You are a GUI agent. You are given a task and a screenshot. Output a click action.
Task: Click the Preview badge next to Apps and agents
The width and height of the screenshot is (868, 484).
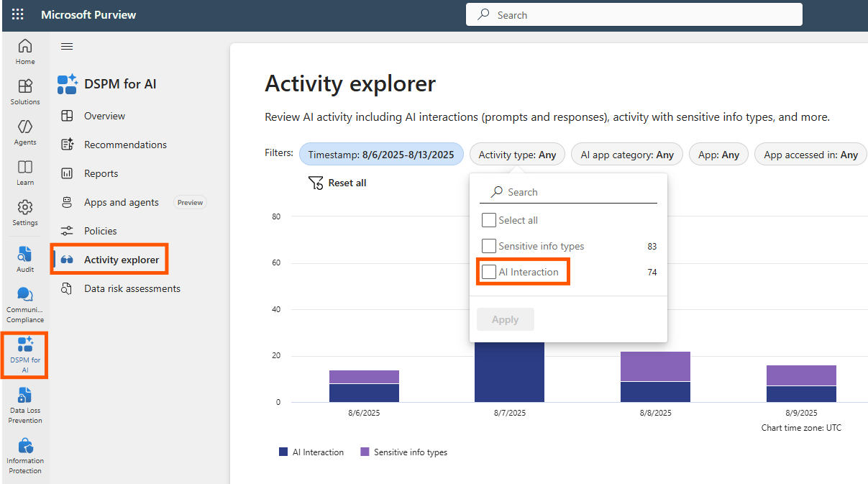coord(191,202)
